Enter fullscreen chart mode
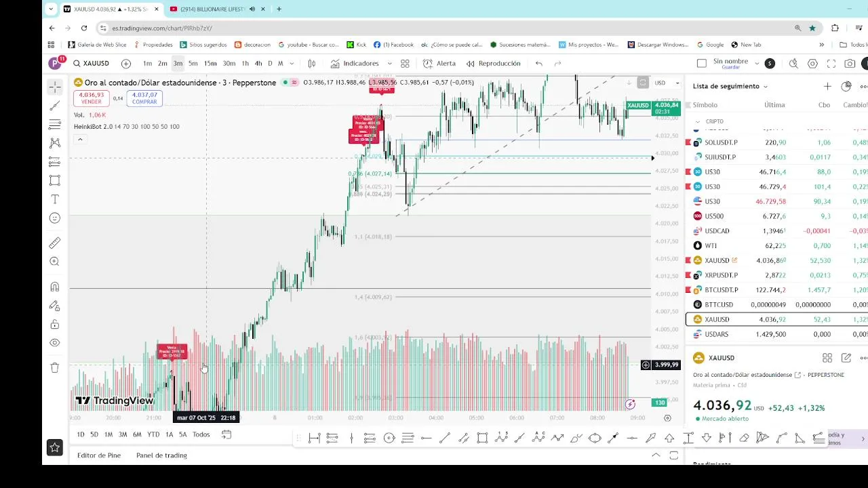Image resolution: width=868 pixels, height=488 pixels. (831, 64)
